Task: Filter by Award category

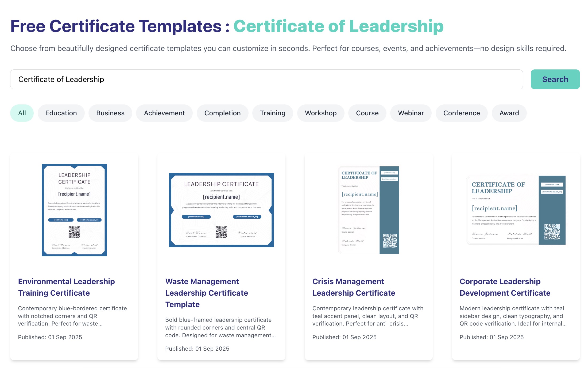Action: coord(509,113)
